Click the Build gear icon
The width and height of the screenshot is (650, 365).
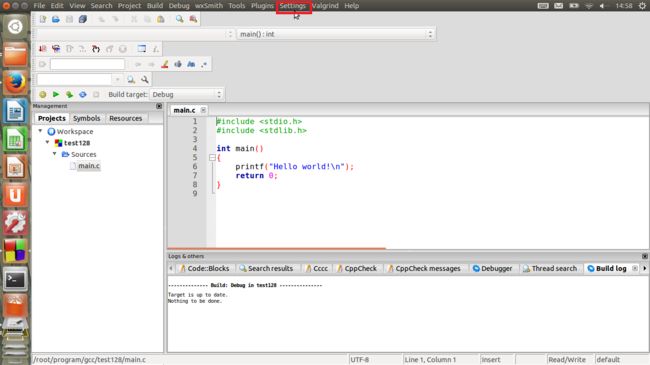(43, 95)
